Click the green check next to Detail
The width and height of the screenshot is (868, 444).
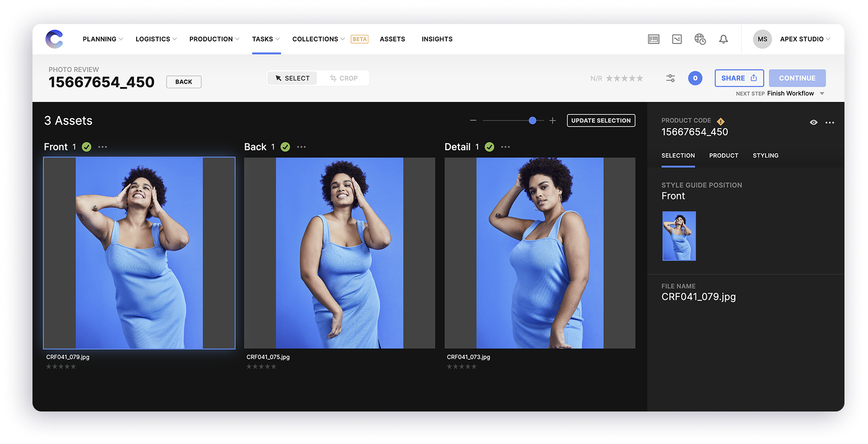coord(489,147)
